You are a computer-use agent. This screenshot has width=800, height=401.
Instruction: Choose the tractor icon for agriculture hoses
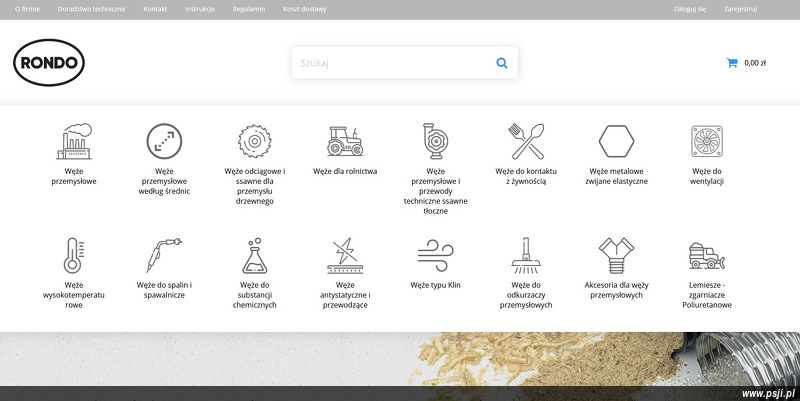345,141
